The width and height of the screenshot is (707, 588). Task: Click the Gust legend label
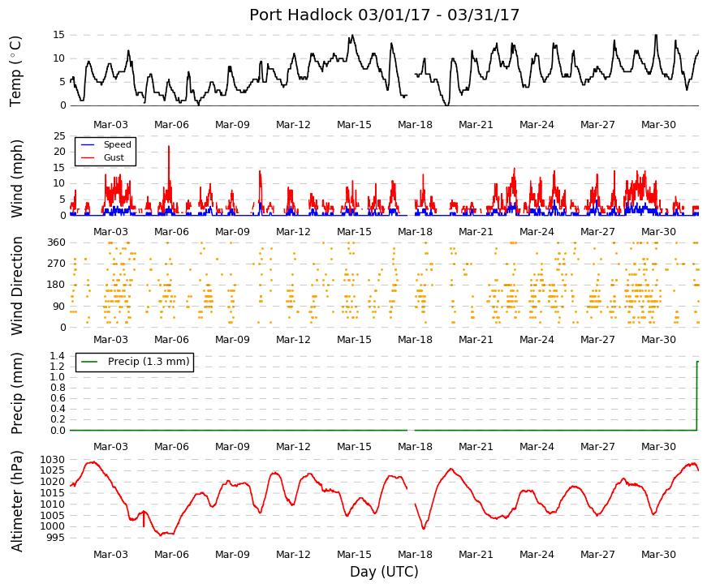(x=114, y=157)
